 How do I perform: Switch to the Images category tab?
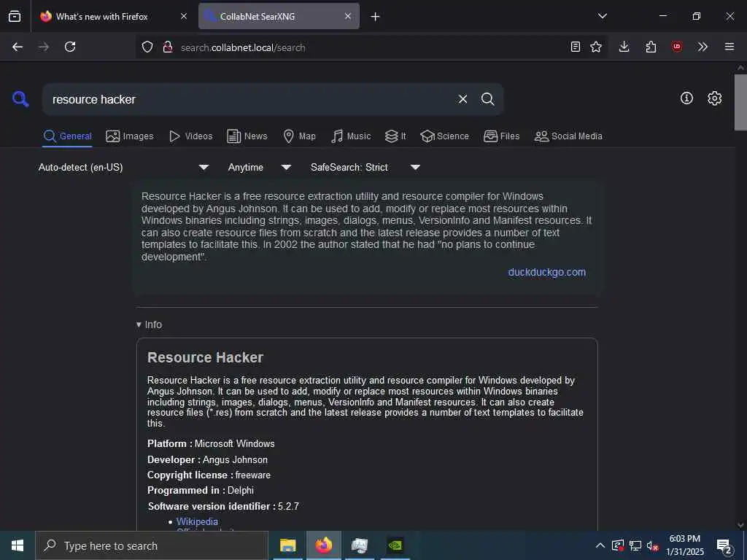pyautogui.click(x=130, y=136)
